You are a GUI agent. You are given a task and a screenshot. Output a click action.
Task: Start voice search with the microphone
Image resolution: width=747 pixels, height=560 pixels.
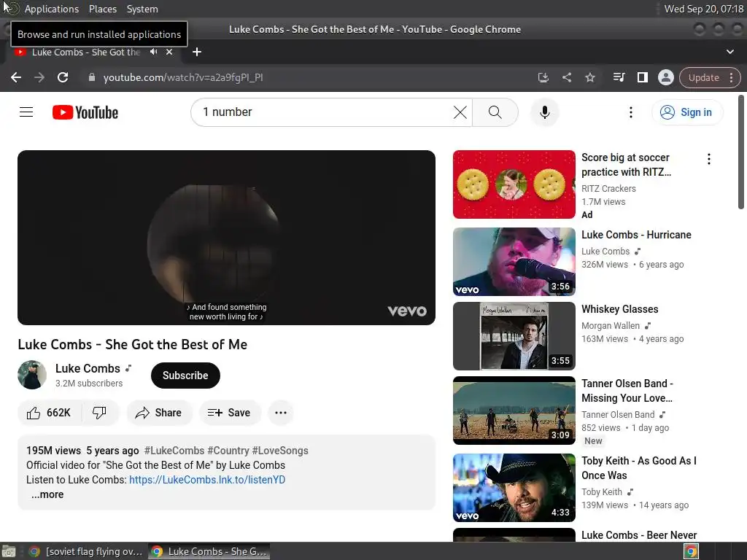[x=544, y=112]
